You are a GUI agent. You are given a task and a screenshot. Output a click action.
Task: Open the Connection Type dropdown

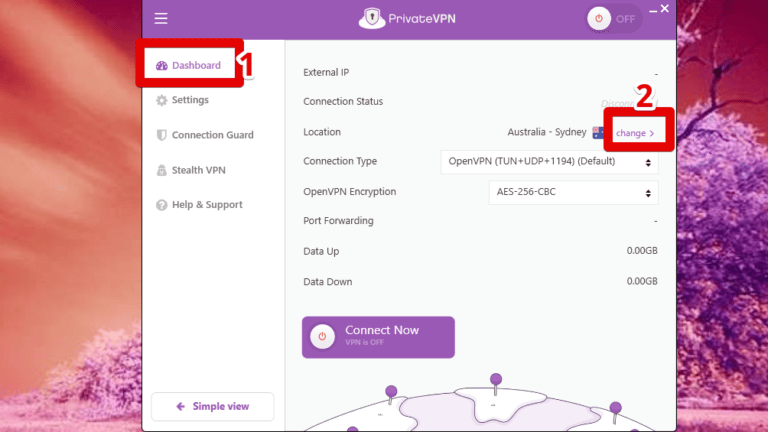(549, 162)
